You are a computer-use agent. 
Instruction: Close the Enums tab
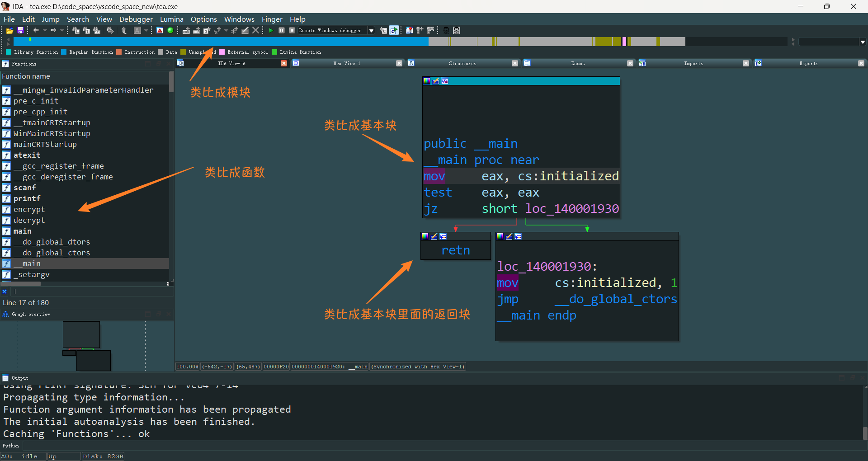tap(630, 63)
